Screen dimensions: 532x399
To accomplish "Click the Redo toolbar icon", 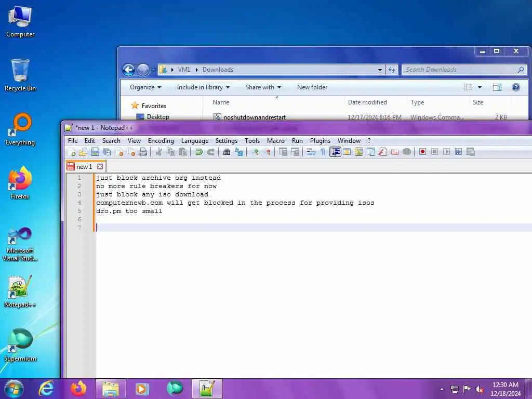I will pos(211,152).
